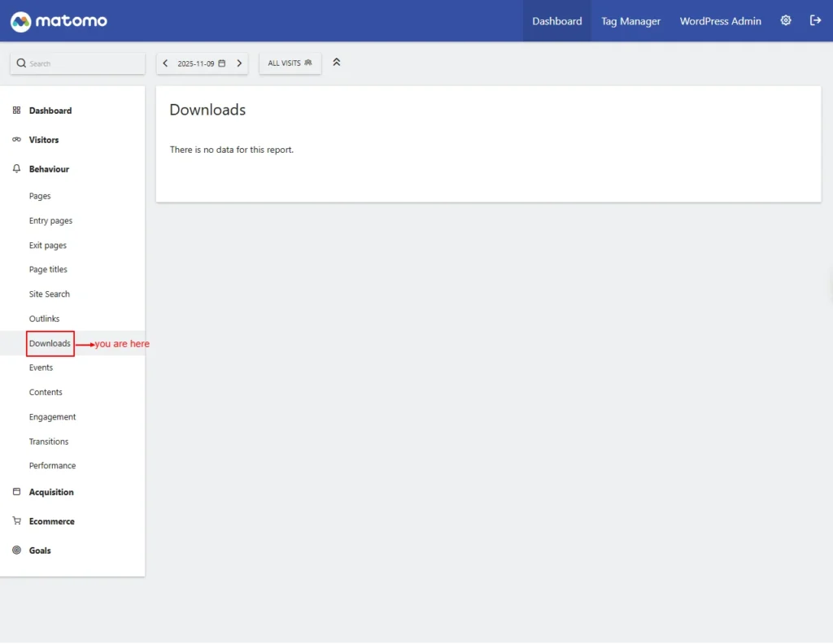Click the double-chevron collapse icon
Image resolution: width=833 pixels, height=644 pixels.
pyautogui.click(x=337, y=63)
